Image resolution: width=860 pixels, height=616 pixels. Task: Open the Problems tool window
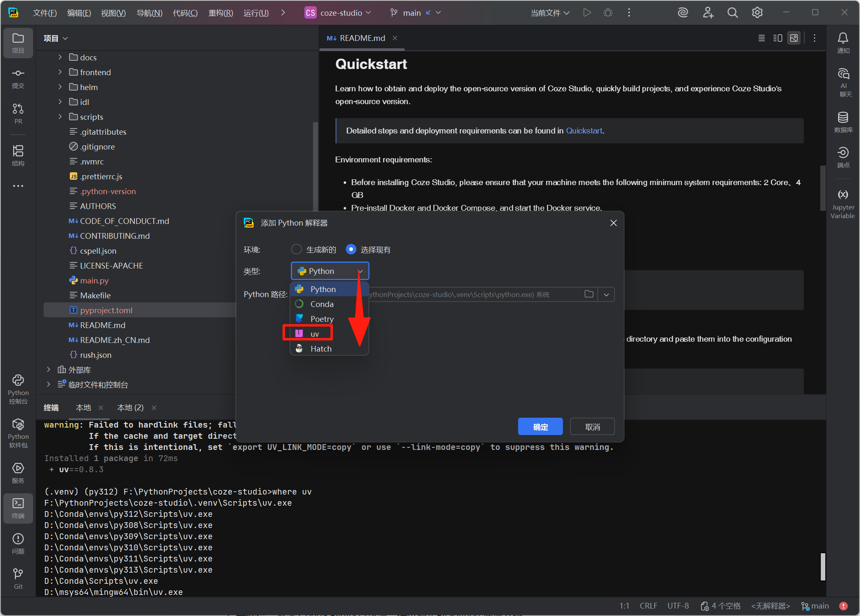18,543
